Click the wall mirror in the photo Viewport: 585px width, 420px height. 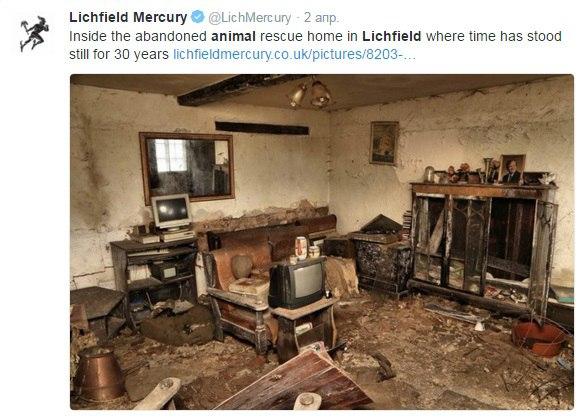187,168
